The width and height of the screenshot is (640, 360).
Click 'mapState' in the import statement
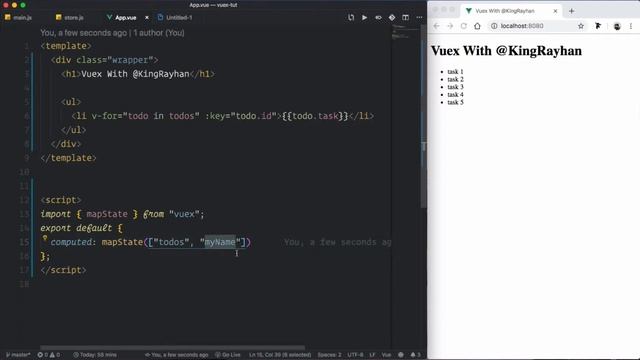[107, 214]
